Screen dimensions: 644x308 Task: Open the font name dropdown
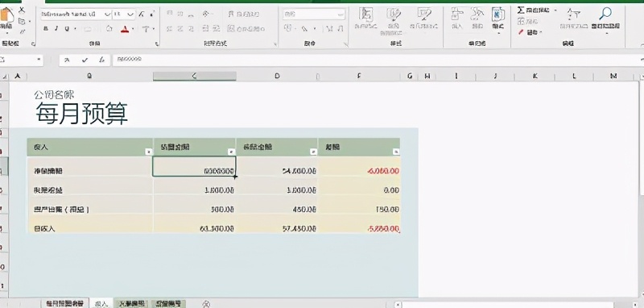click(x=108, y=15)
